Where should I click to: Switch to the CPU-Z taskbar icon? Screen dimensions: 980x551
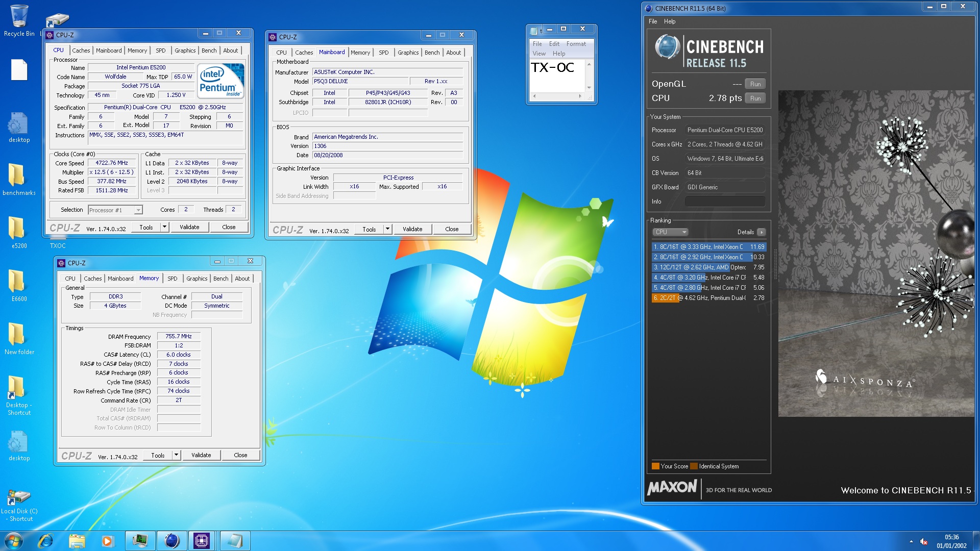click(x=202, y=541)
